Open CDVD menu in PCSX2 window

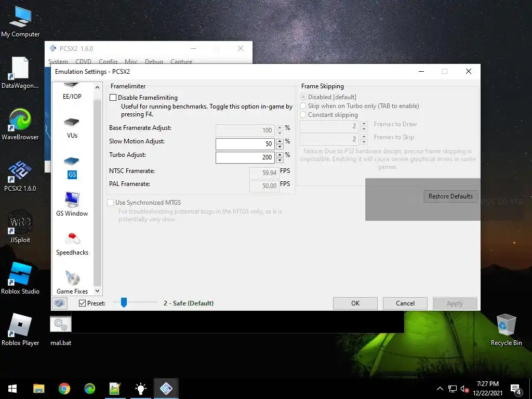coord(84,61)
